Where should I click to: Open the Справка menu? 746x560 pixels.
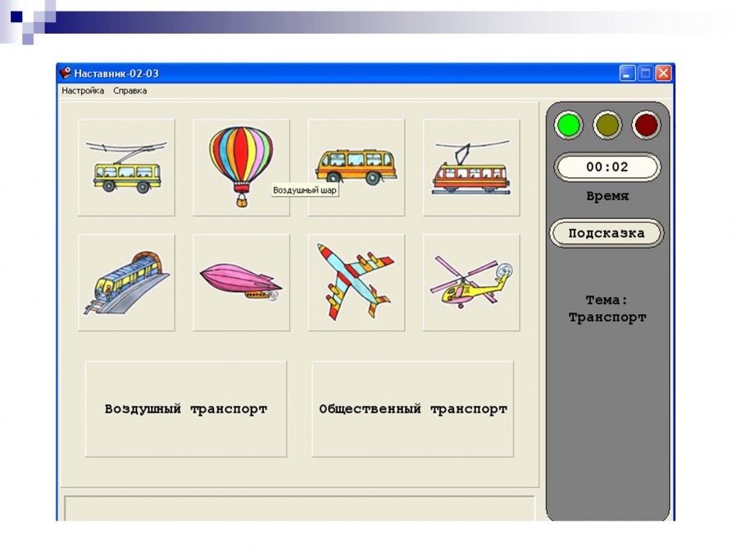coord(130,91)
